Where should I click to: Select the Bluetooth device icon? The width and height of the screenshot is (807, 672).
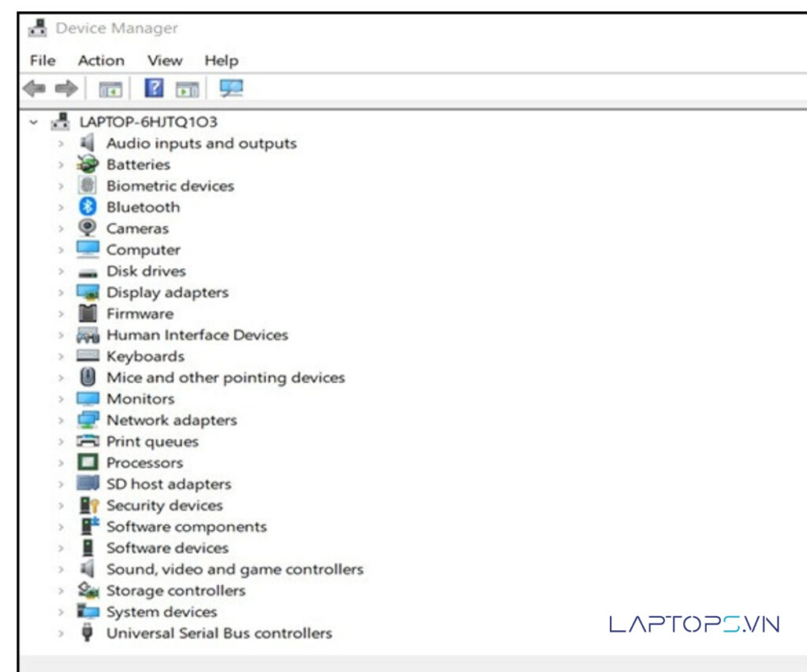click(87, 207)
